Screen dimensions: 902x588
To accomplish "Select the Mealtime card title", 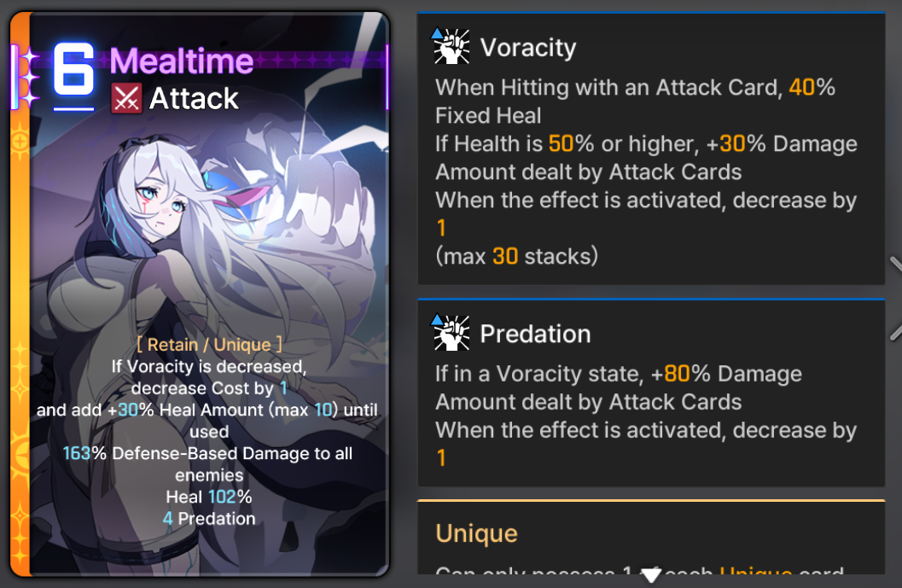I will [x=182, y=61].
